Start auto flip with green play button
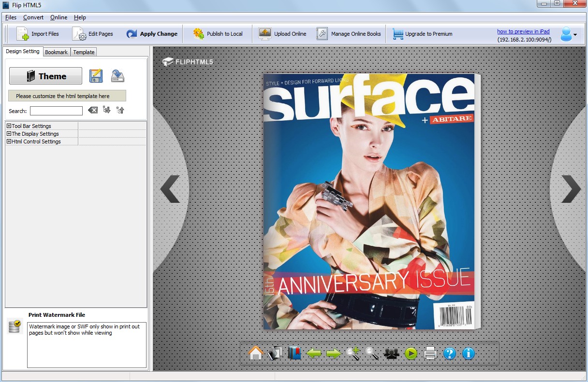 point(411,354)
